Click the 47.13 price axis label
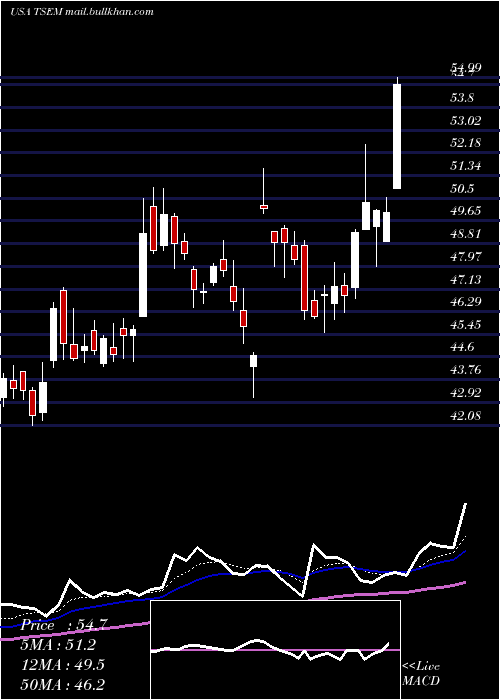500x700 pixels. coord(466,280)
